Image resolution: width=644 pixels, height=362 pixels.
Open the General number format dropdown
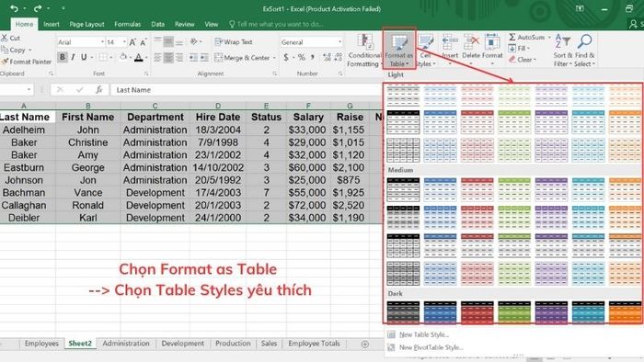tap(339, 42)
